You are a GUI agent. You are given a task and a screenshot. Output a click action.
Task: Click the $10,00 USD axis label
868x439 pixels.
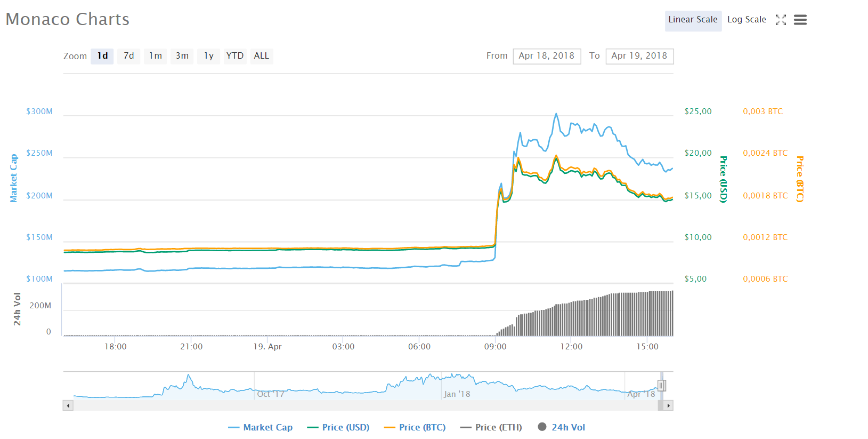698,237
